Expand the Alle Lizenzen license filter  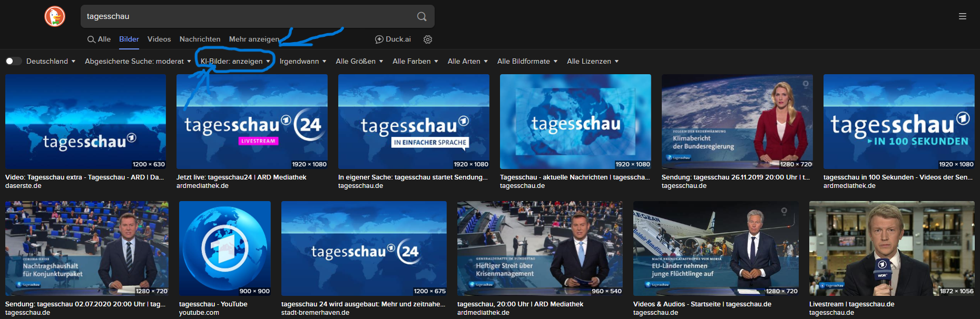click(x=593, y=61)
